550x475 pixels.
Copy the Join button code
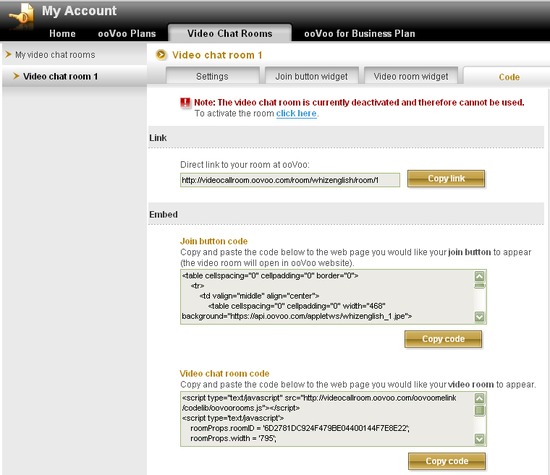click(x=443, y=339)
